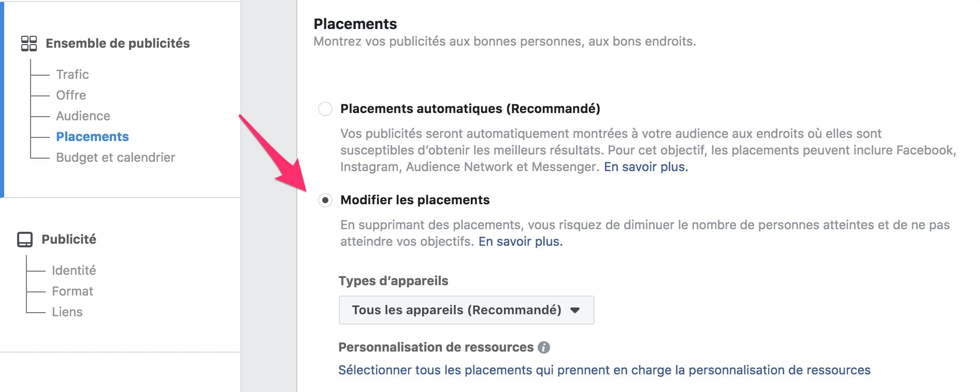Go to Trafic section in sidebar
This screenshot has width=980, height=392.
coord(73,75)
